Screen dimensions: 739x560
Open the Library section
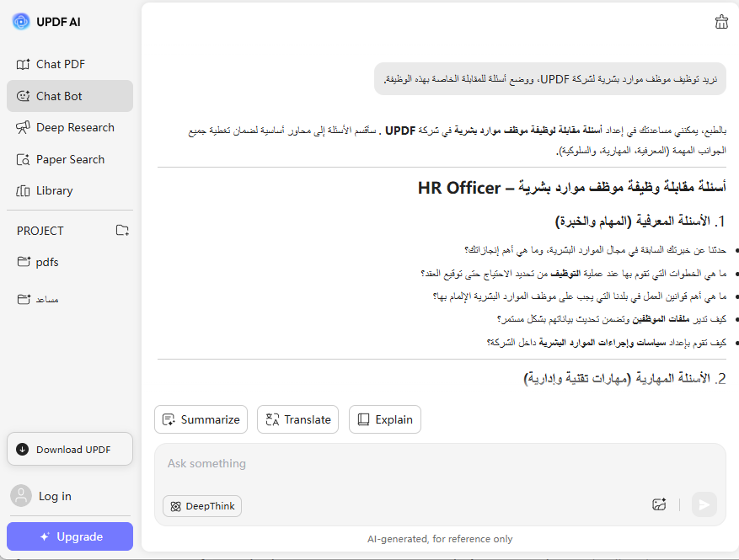pos(70,191)
